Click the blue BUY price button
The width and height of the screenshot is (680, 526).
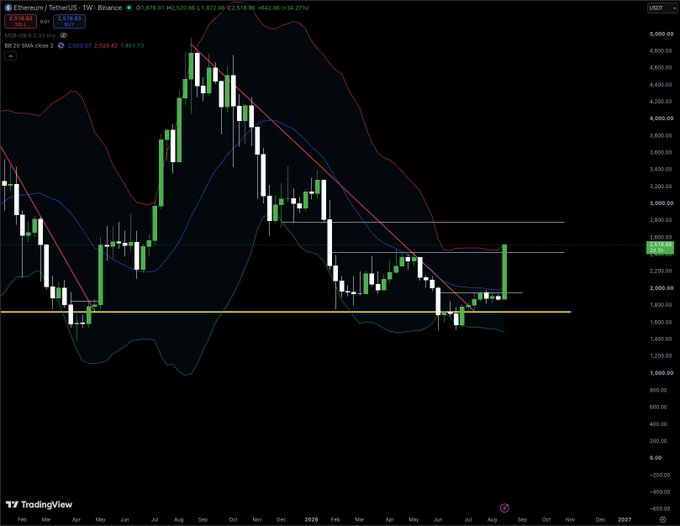pos(69,21)
